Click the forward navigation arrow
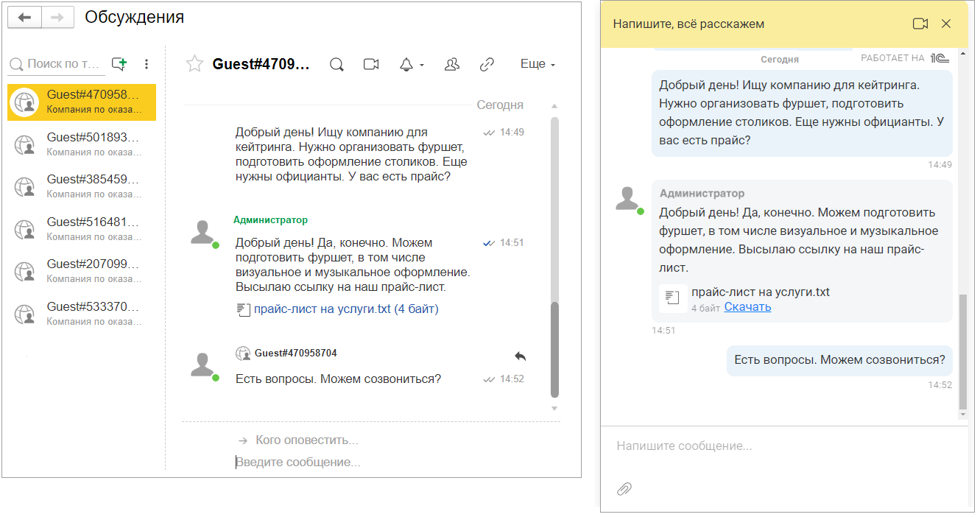Viewport: 980px width, 517px height. pos(57,18)
